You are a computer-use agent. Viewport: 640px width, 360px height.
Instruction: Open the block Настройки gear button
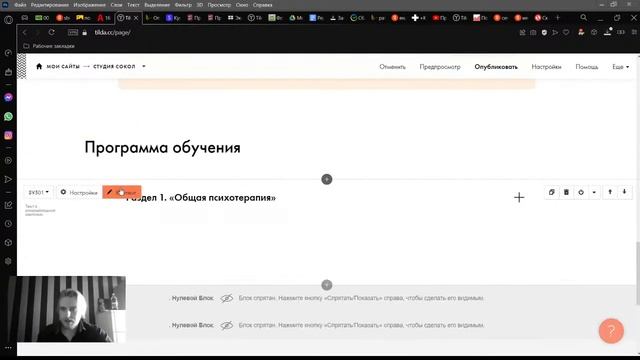[79, 192]
